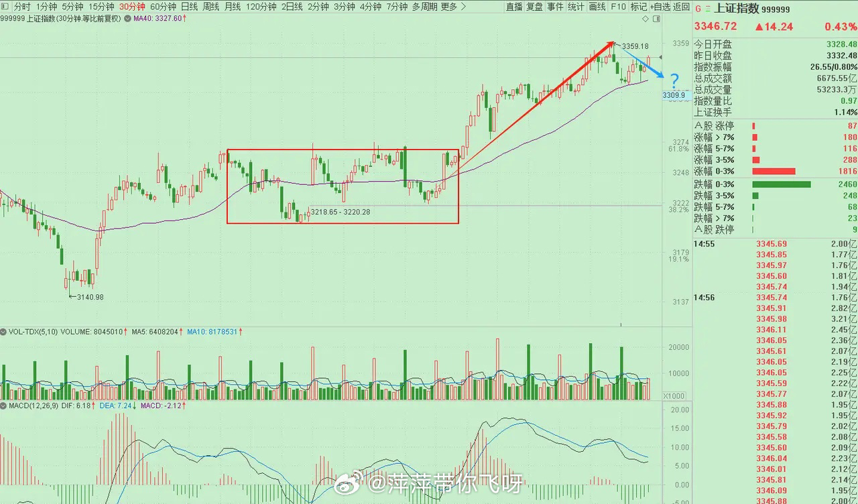Switch to 15分钟 period
The image size is (858, 504).
pos(102,7)
